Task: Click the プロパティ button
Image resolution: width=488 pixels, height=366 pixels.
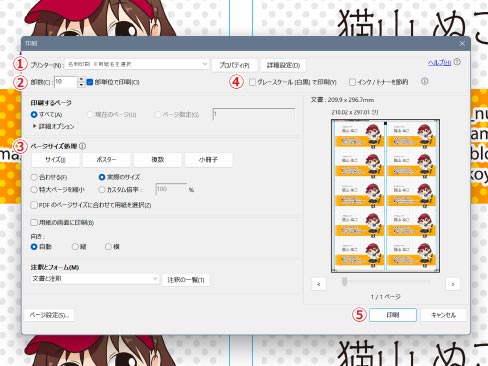Action: (234, 65)
